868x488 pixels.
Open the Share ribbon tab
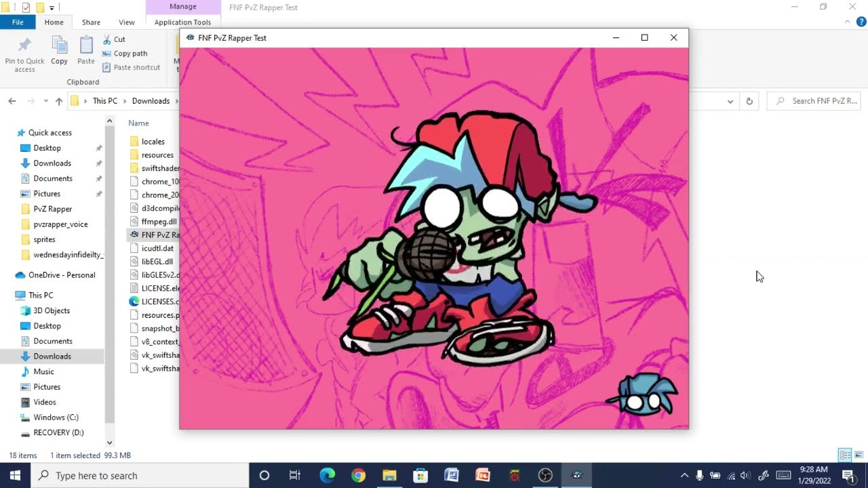point(91,22)
